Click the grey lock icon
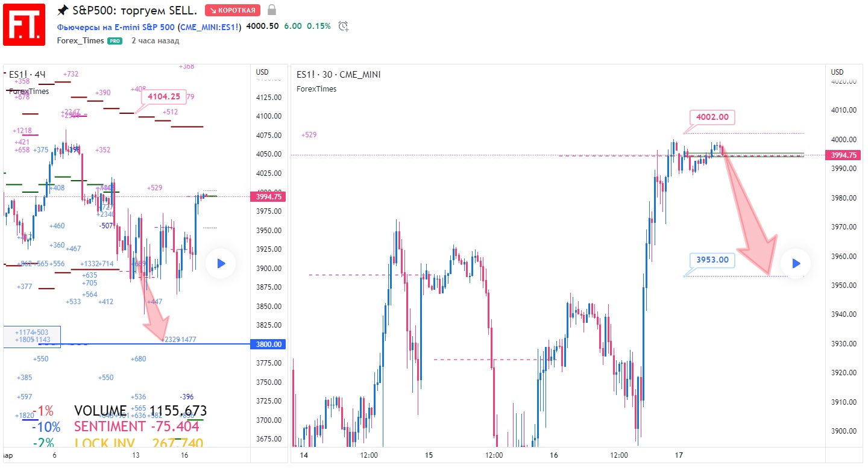Screen dimensions: 868x468 [x=272, y=10]
